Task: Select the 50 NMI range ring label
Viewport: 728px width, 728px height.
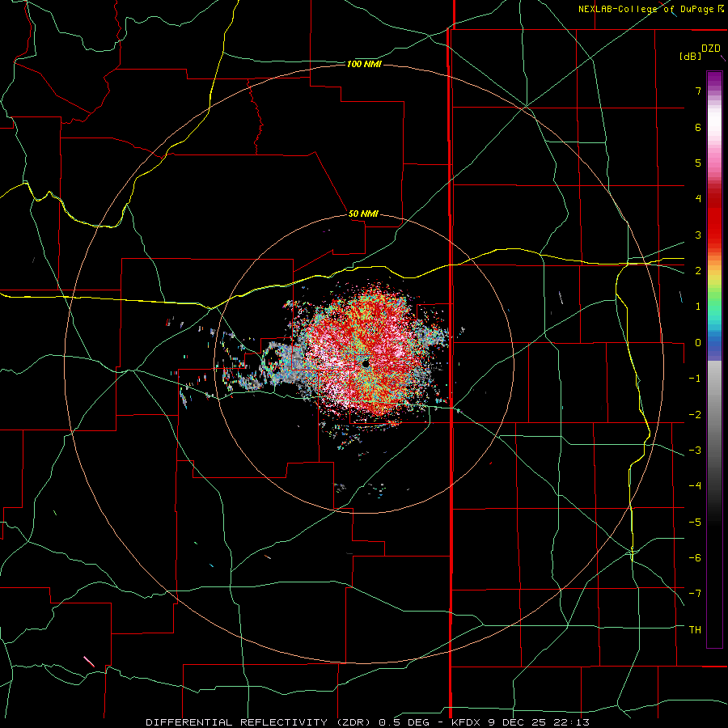Action: 363,214
